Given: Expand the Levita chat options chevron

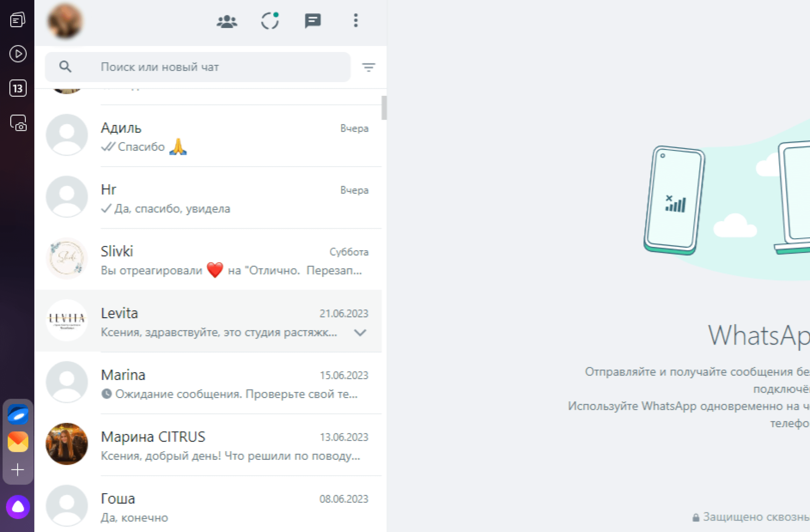Looking at the screenshot, I should coord(360,332).
